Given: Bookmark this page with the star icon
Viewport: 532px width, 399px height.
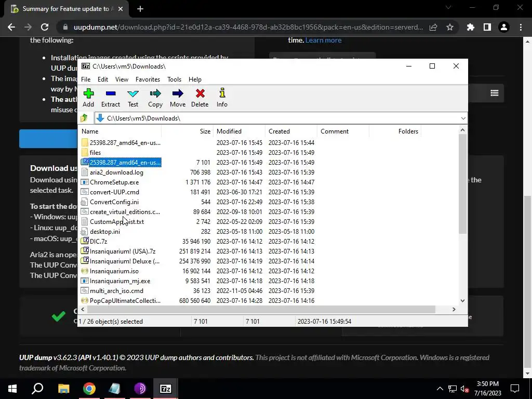Looking at the screenshot, I should tap(450, 27).
